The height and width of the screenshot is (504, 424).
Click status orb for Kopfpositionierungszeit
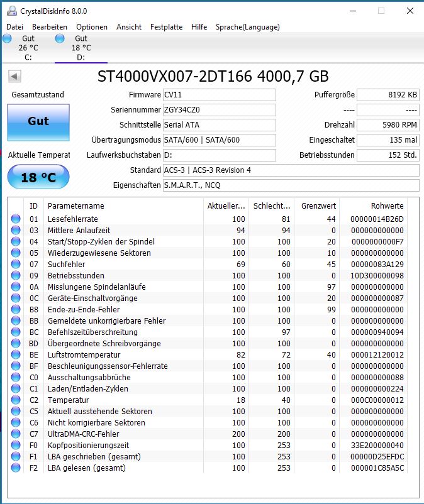[16, 445]
